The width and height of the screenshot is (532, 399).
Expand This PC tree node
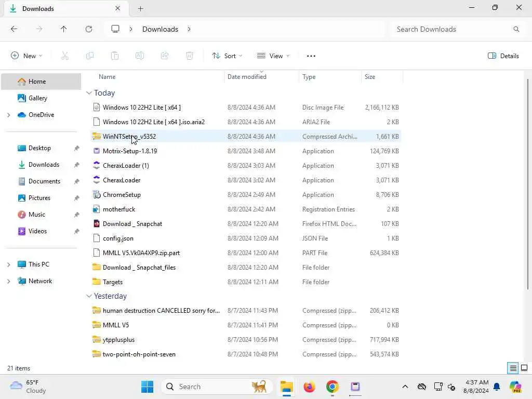[8, 264]
